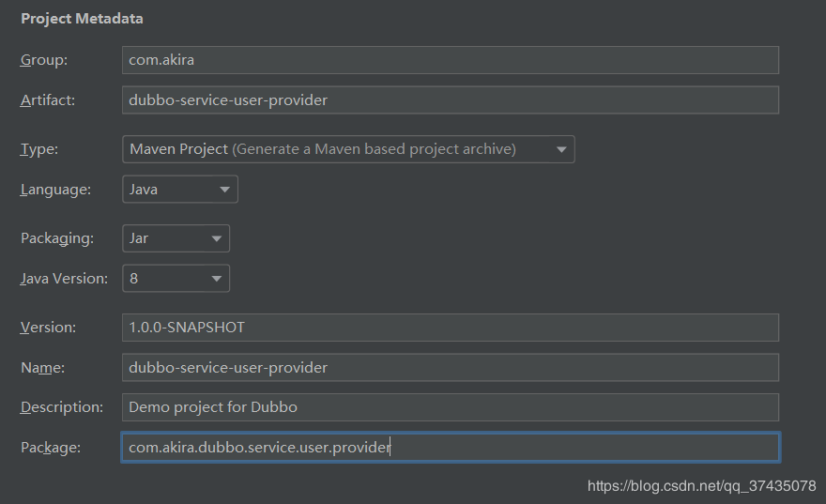Click the Description label
Viewport: 826px width, 504px height.
click(x=62, y=407)
